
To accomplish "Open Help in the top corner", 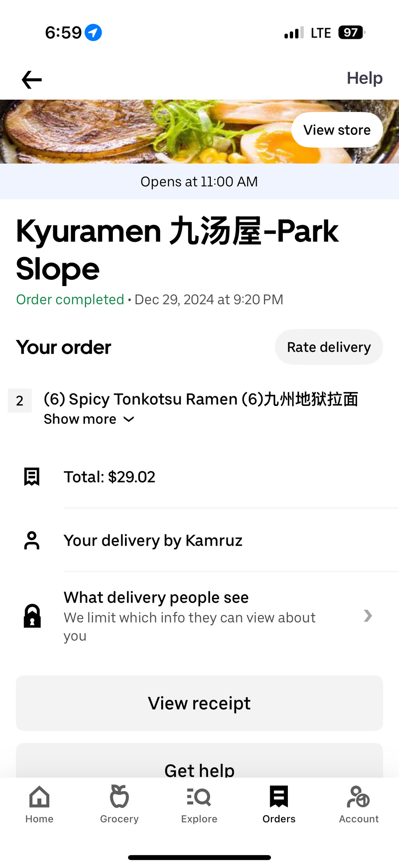I will point(364,78).
